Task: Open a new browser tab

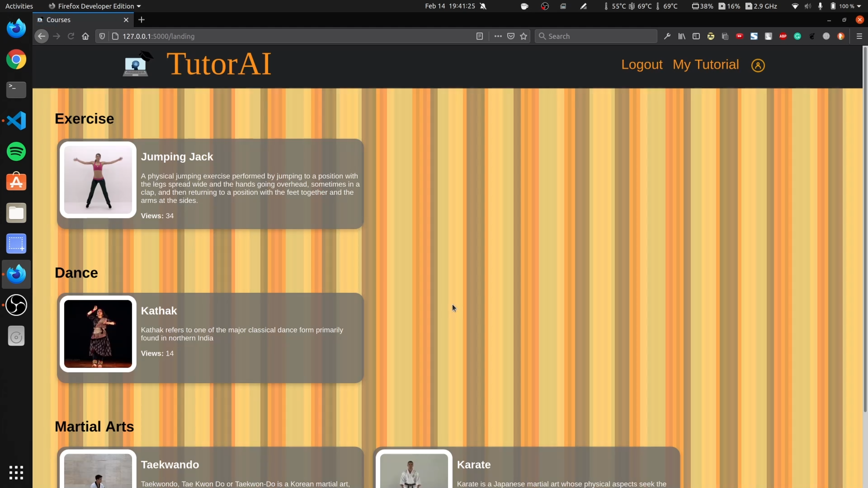Action: 142,20
